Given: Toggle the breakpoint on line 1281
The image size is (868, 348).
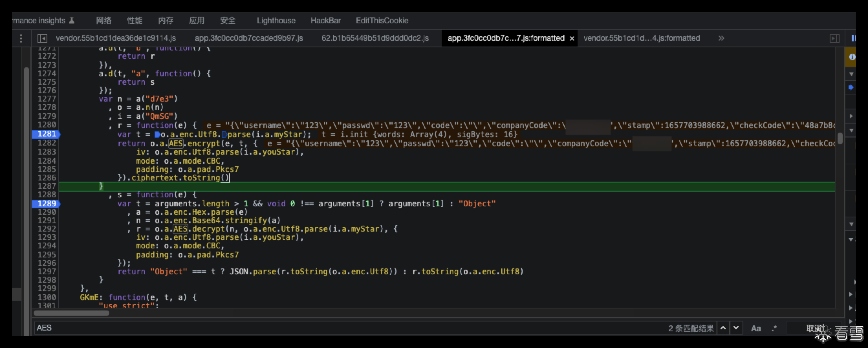Looking at the screenshot, I should point(47,134).
